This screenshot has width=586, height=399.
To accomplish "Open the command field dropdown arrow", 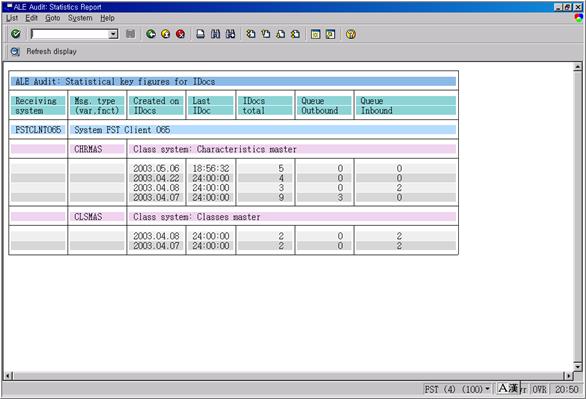I will 113,34.
